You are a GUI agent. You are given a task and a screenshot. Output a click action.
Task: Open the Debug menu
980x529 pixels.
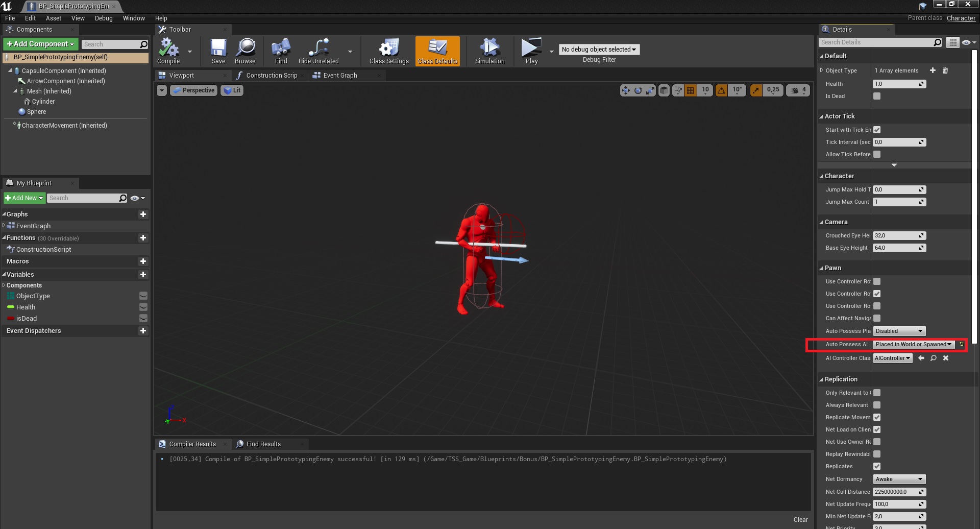click(103, 18)
